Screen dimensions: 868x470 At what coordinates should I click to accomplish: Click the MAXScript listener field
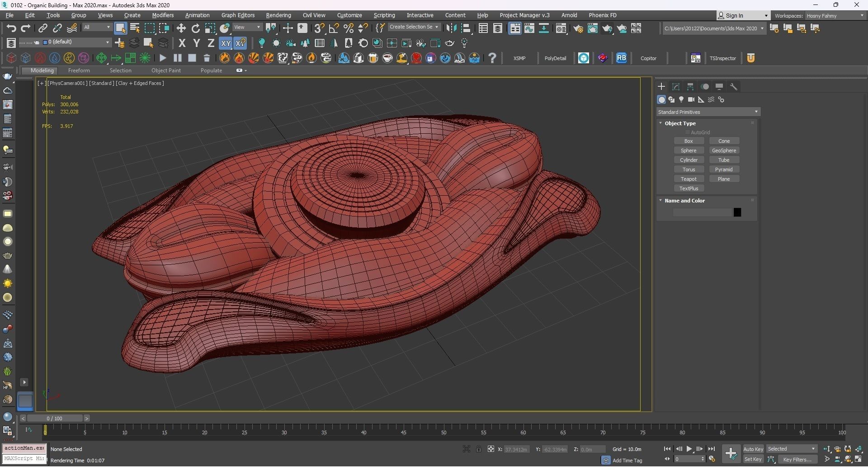pyautogui.click(x=24, y=458)
